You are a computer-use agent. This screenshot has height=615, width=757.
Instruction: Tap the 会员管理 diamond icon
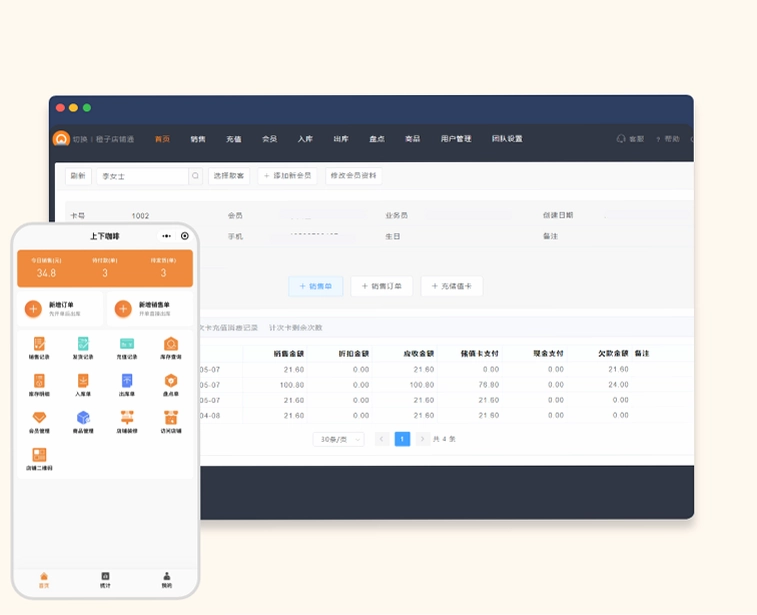[39, 418]
